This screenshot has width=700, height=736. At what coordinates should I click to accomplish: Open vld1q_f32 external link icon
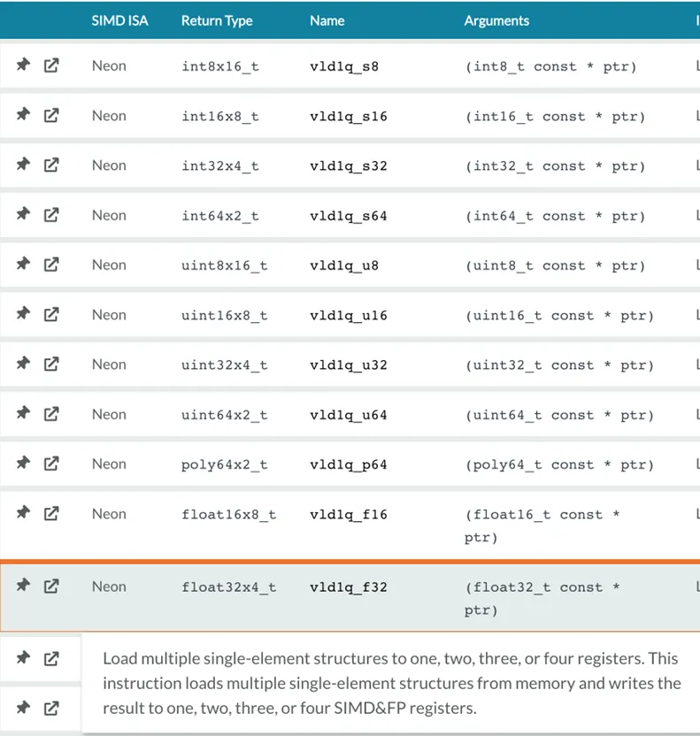(51, 586)
